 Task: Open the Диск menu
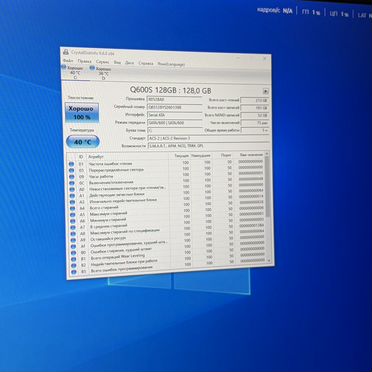pyautogui.click(x=130, y=62)
